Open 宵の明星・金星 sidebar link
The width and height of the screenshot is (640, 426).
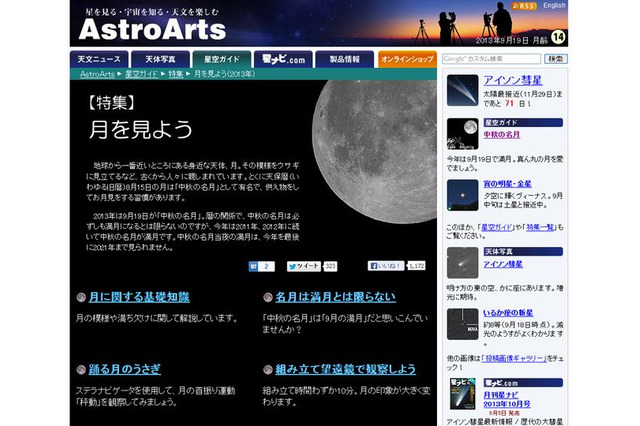(507, 184)
